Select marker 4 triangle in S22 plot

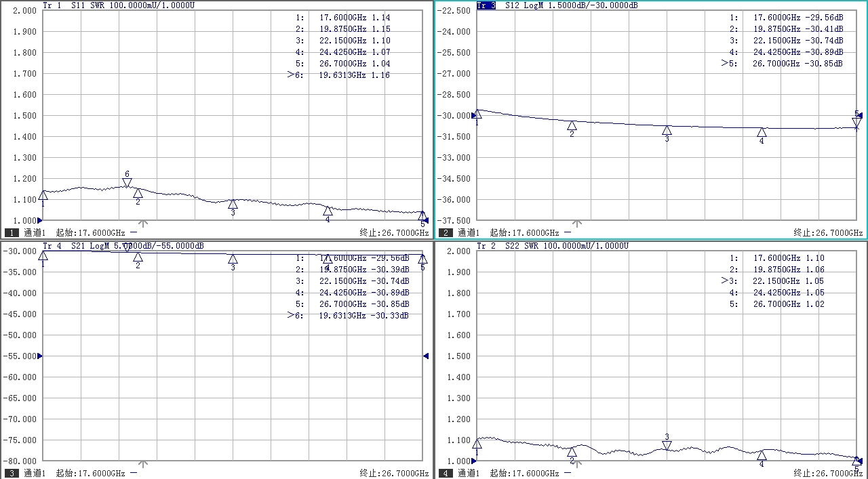(762, 456)
